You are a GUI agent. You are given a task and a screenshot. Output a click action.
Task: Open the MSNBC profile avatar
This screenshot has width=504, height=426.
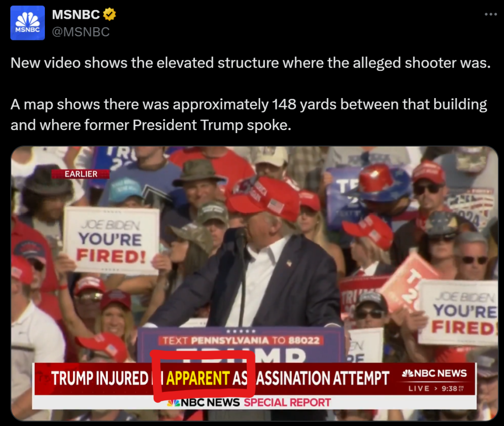(28, 23)
